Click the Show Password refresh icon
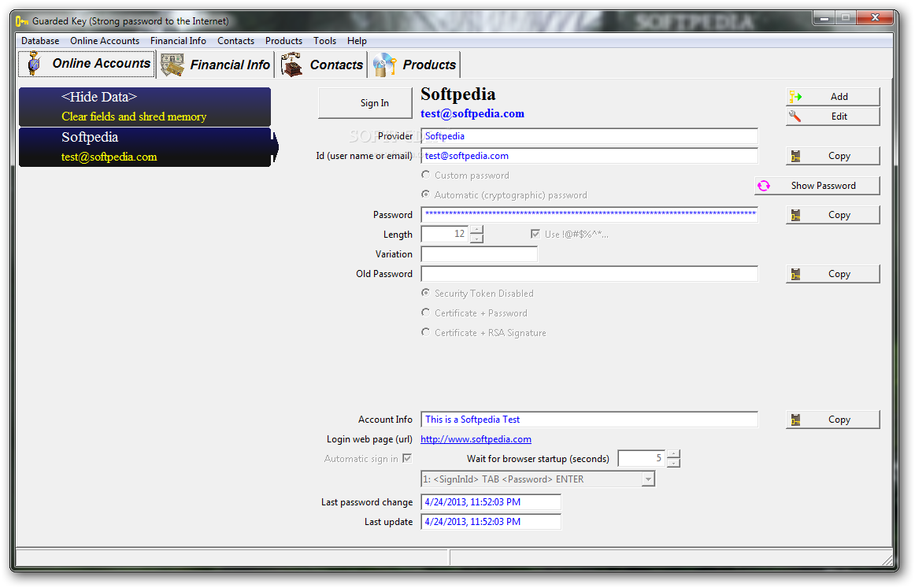This screenshot has width=915, height=588. click(764, 186)
